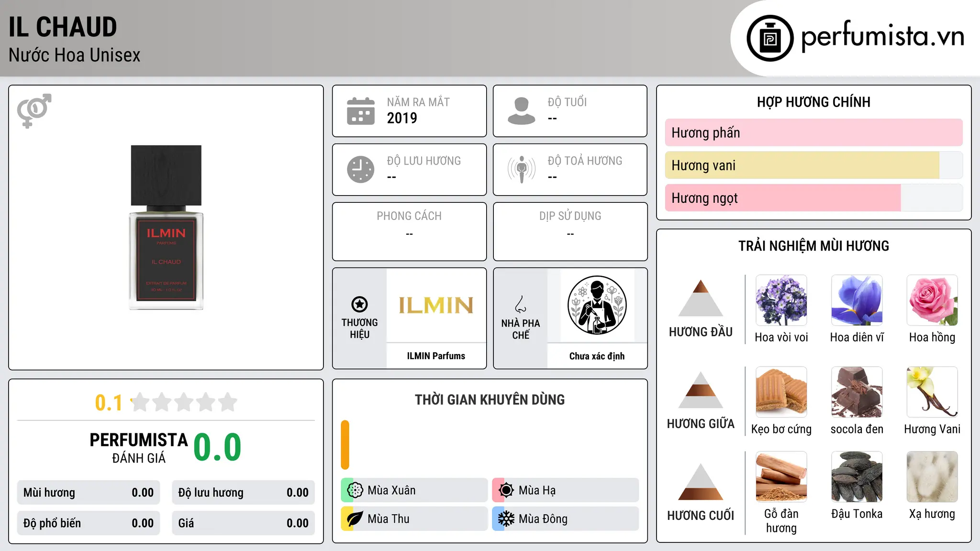The image size is (980, 551).
Task: Click the Phong cách label
Action: pyautogui.click(x=409, y=216)
